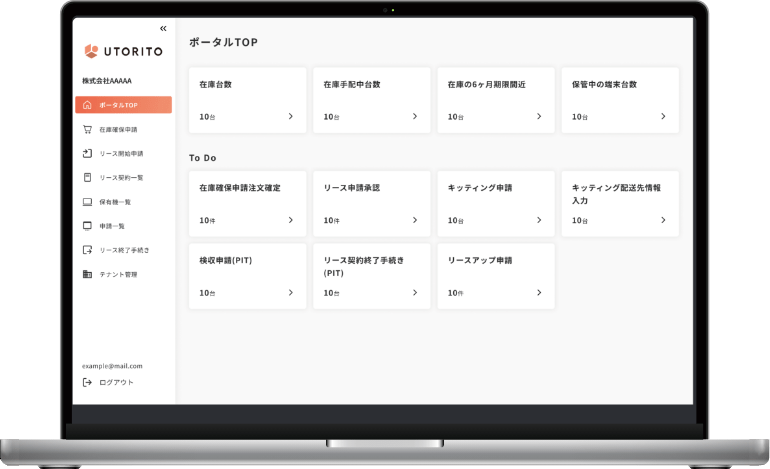Screen dimensions: 770x469
Task: Click the laptop icon for 保有機一覧
Action: pos(88,201)
